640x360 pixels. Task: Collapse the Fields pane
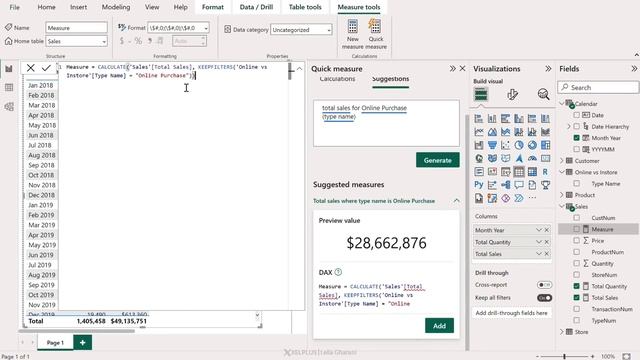(x=634, y=69)
